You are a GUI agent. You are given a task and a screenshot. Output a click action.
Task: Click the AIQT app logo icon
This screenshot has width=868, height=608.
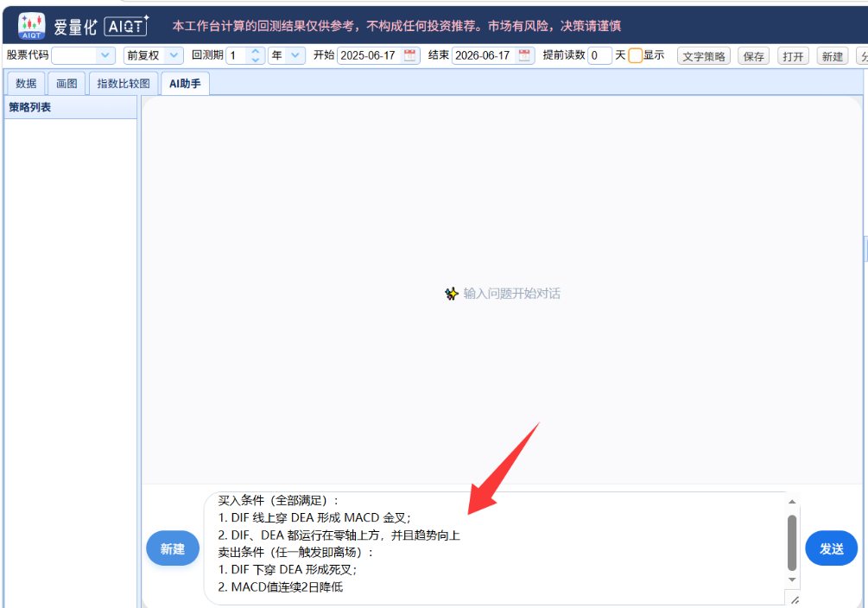click(x=32, y=25)
